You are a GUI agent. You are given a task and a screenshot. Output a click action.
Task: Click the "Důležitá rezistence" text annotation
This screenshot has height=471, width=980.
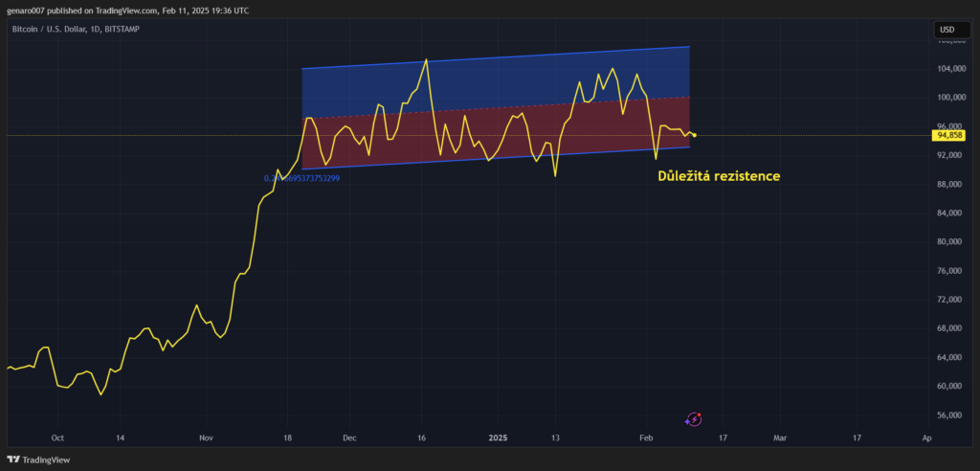(x=718, y=176)
